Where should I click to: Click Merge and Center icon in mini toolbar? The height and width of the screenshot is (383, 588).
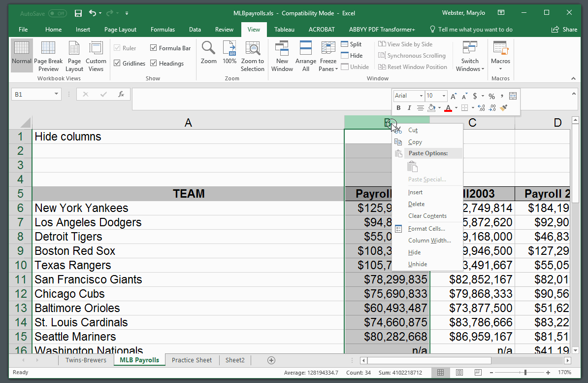coord(513,96)
